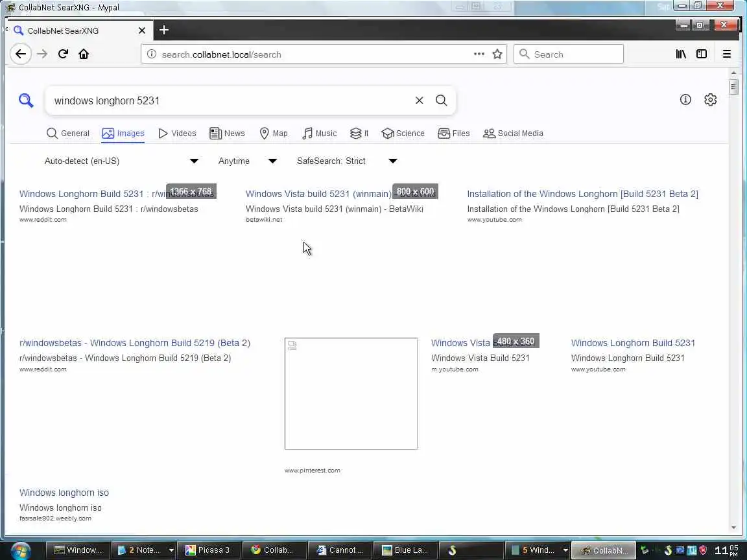This screenshot has height=560, width=747.
Task: Go to browser Home page
Action: pyautogui.click(x=84, y=54)
